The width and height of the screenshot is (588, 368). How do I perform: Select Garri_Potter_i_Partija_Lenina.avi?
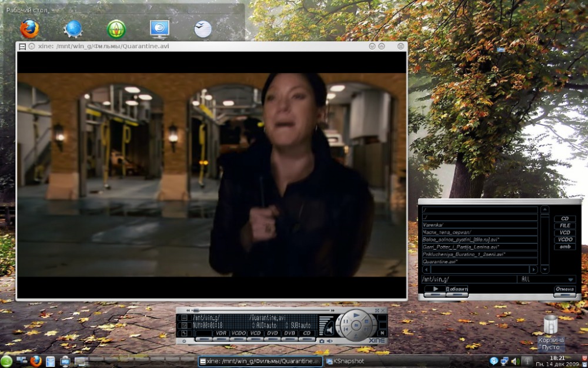click(480, 247)
